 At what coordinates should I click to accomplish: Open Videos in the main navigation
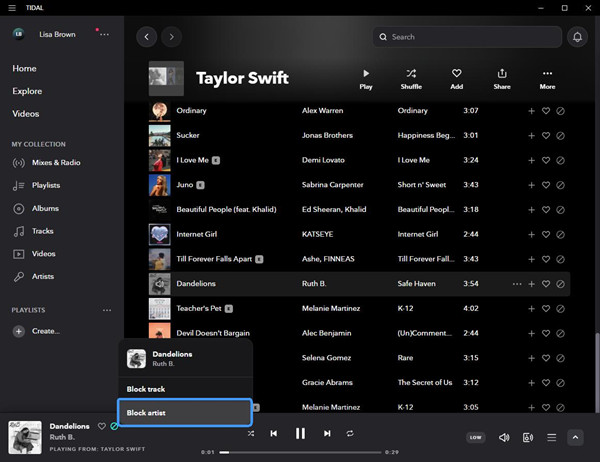point(26,114)
